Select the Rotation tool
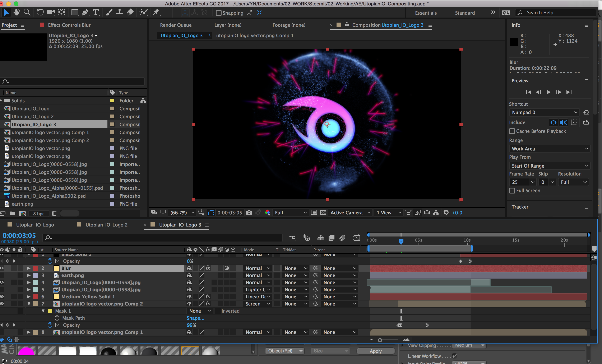The height and width of the screenshot is (364, 602). [x=40, y=13]
